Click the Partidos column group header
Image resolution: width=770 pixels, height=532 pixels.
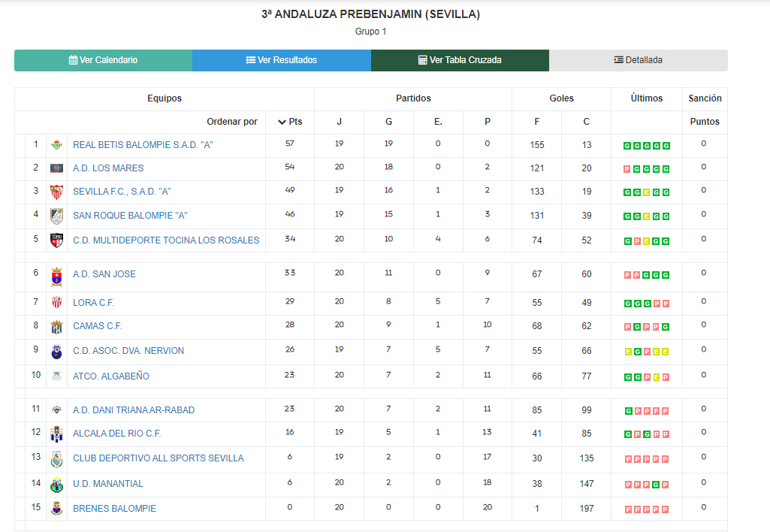pos(413,98)
